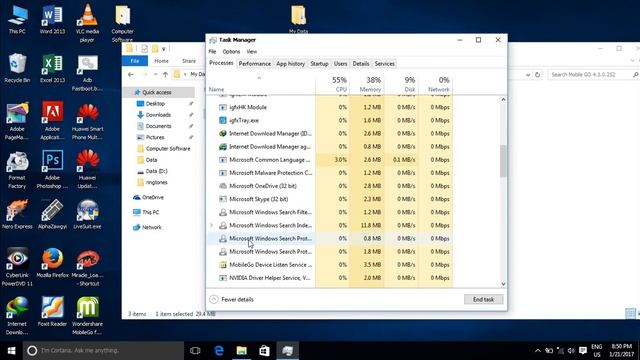
Task: Open Task Manager View menu
Action: [252, 51]
